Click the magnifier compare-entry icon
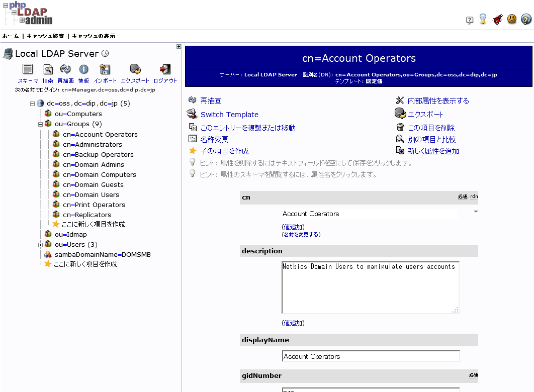534x392 pixels. pos(400,139)
